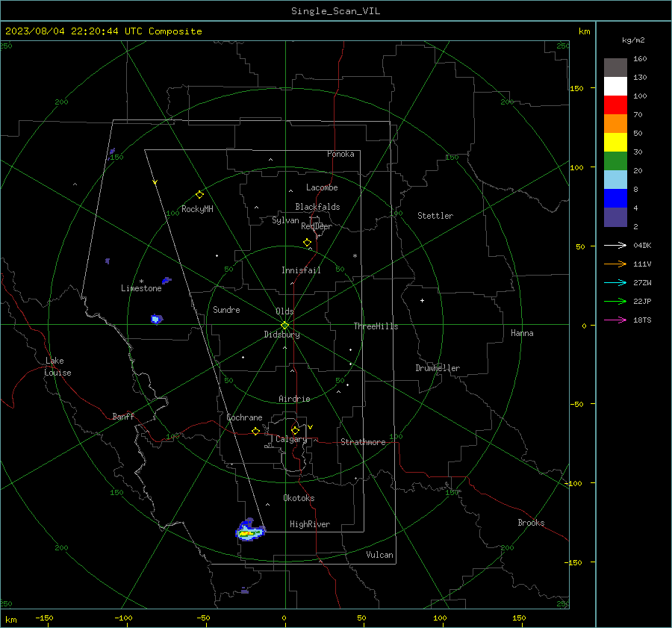Click the orange 70 kg/m2 color swatch
The height and width of the screenshot is (628, 672).
[615, 123]
